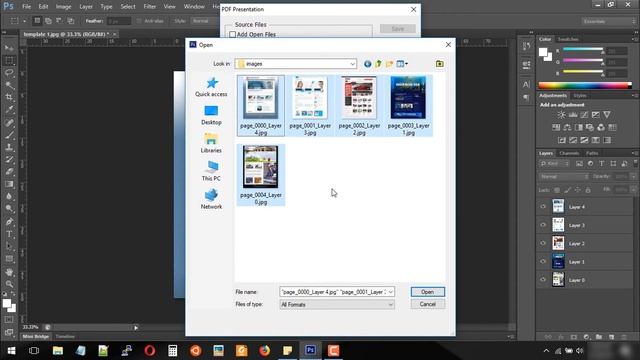Click the color spectrum ramp
This screenshot has width=640, height=360.
[x=585, y=85]
